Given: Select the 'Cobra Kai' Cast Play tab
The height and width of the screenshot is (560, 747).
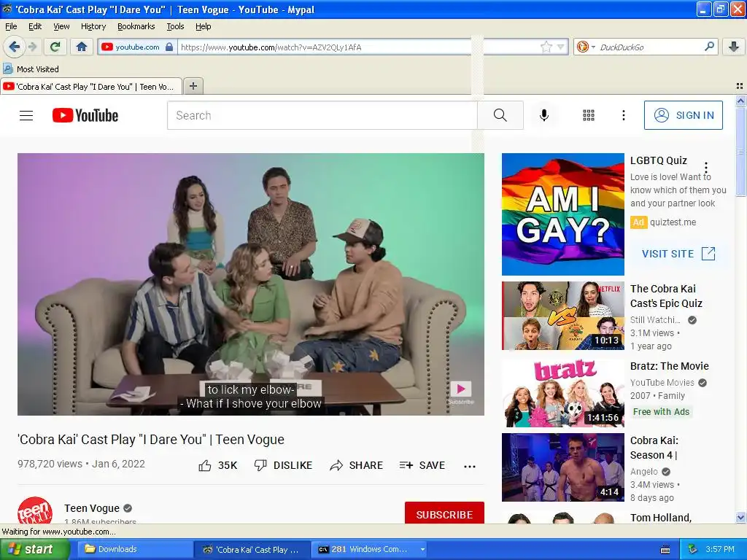Looking at the screenshot, I should point(91,87).
